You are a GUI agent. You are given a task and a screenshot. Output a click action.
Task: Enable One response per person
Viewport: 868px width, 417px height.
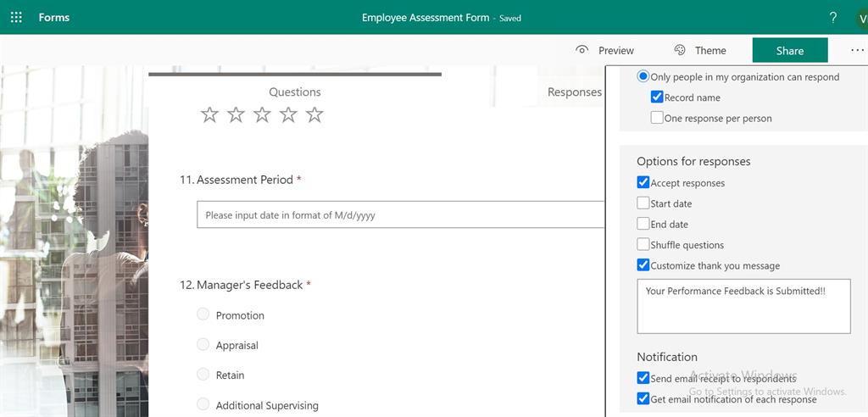tap(657, 118)
